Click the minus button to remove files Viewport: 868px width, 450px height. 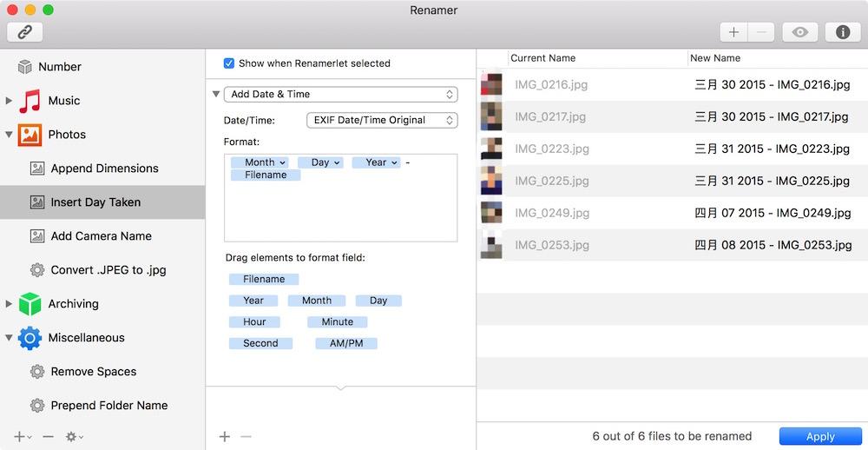[761, 32]
